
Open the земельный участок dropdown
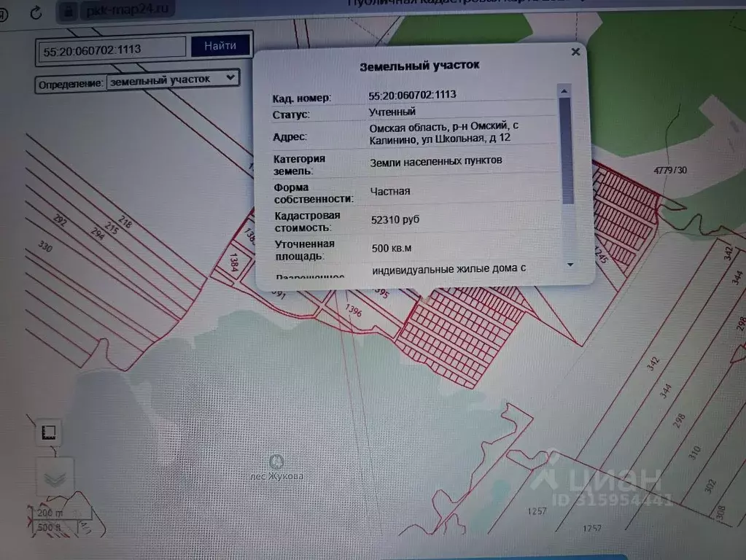tap(173, 80)
